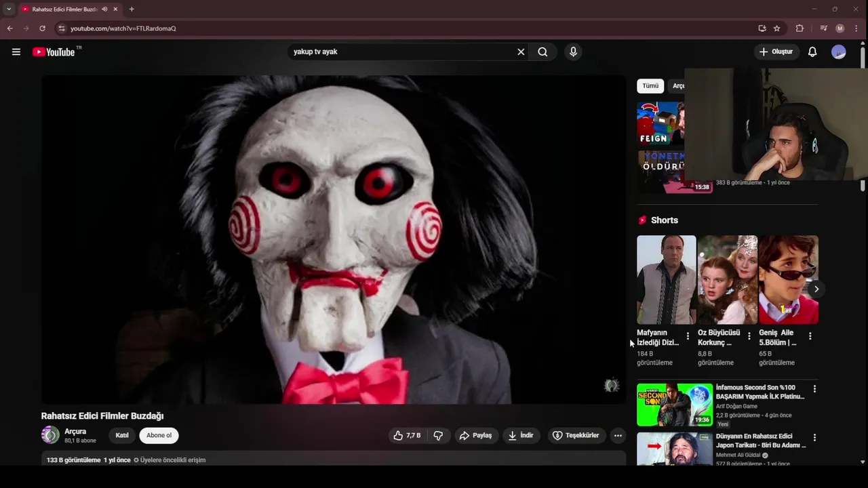Advance the Shorts shelf with next arrow
The width and height of the screenshot is (868, 488).
coord(816,289)
